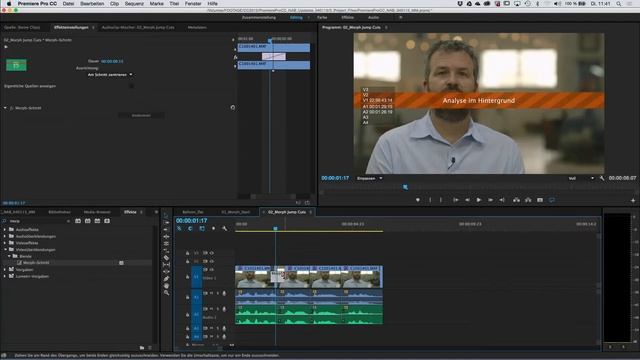Open the Apple menu
The image size is (640, 360).
pyautogui.click(x=9, y=4)
